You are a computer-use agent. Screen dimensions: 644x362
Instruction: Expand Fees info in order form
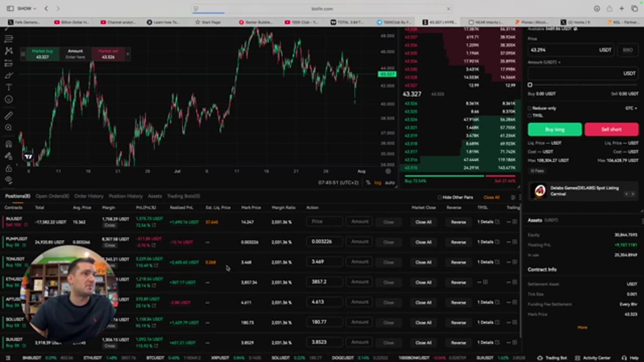(x=537, y=171)
